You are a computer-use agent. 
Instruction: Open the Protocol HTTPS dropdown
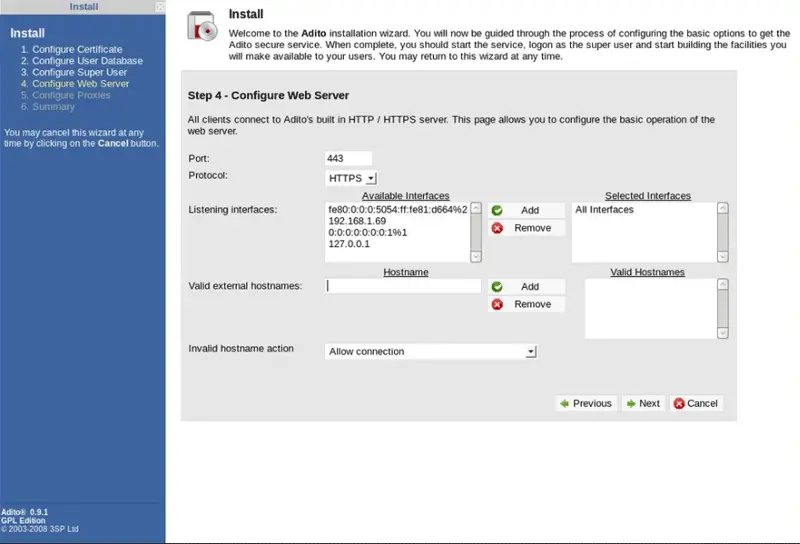pos(351,178)
